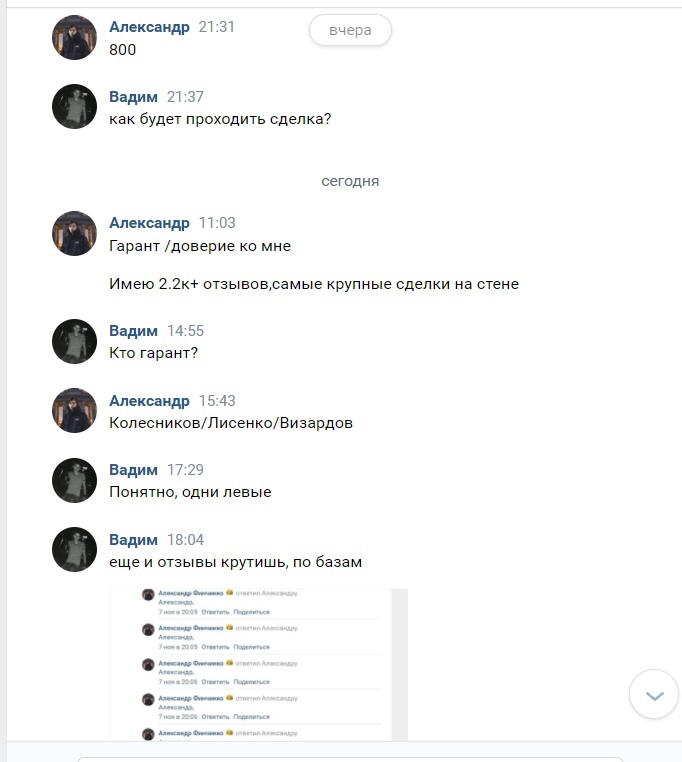Screen dimensions: 682x762
Task: Click Вадим's avatar on the 17:29 message
Action: tap(74, 480)
